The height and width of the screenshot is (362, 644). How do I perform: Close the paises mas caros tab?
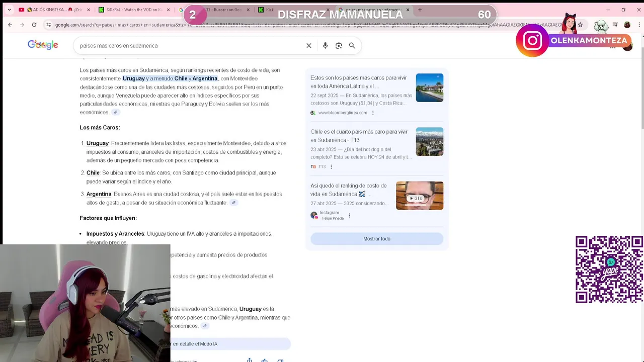pyautogui.click(x=408, y=10)
